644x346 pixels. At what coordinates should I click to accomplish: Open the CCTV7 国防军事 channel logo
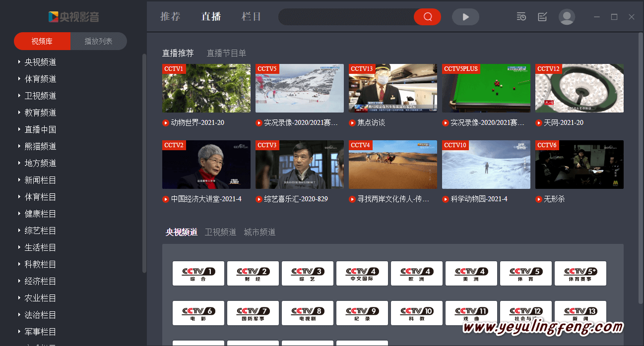[253, 313]
